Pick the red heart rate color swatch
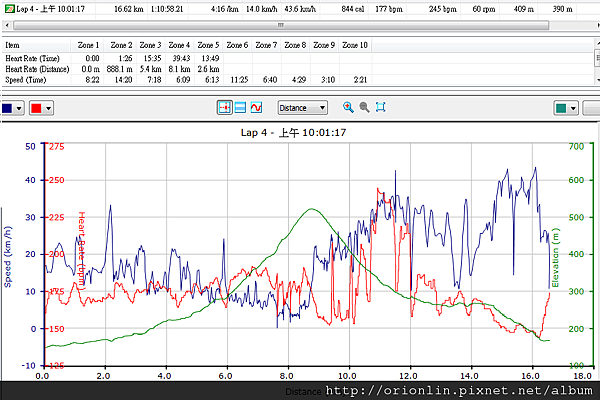This screenshot has width=600, height=400. [36, 108]
